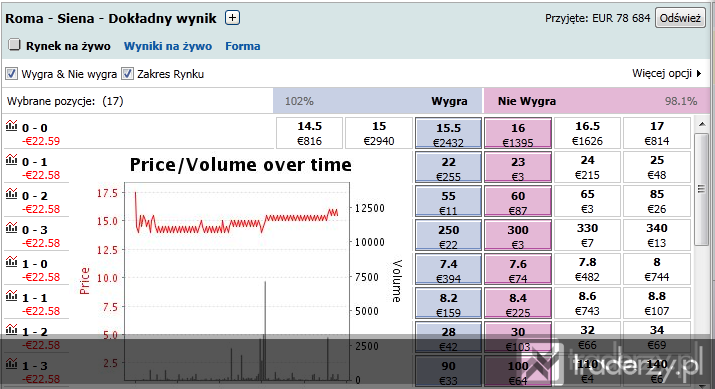Click the scrollbar up arrow
Viewport: 715px width, 389px height.
[x=701, y=124]
